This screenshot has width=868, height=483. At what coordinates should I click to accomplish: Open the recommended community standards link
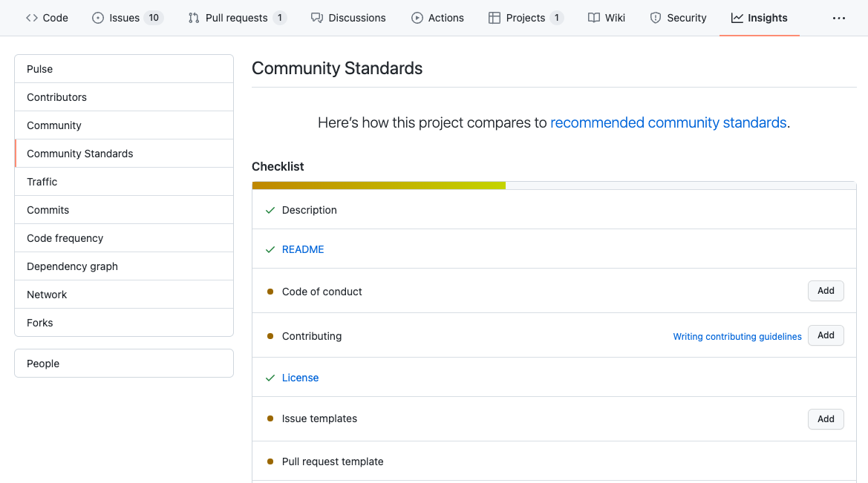[668, 122]
